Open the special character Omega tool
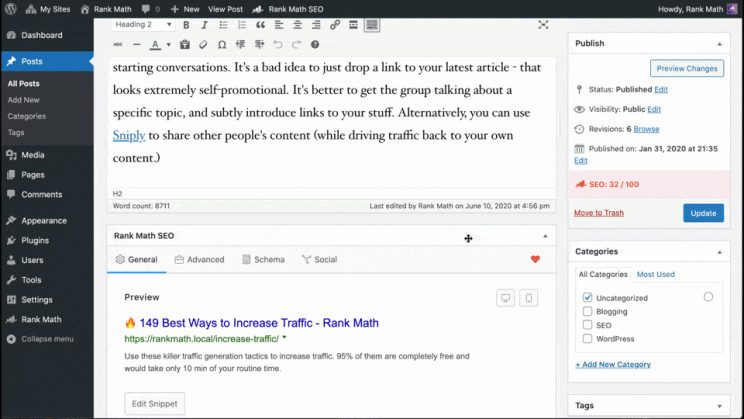 [221, 45]
